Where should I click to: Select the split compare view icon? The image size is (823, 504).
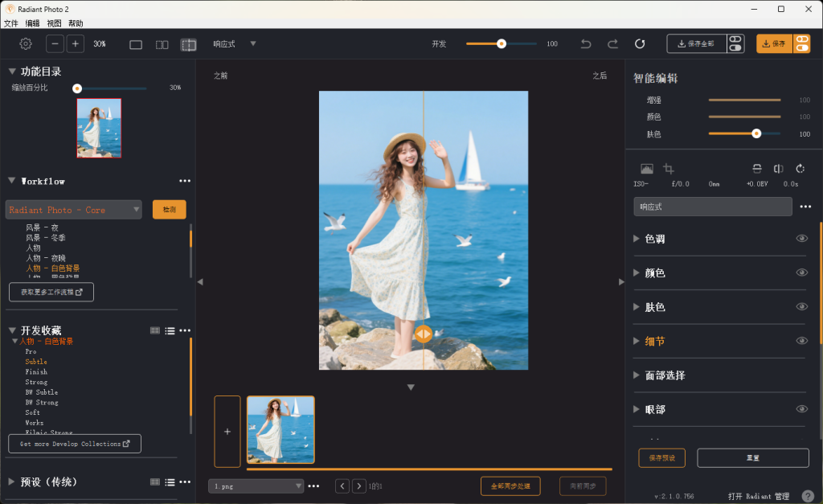tap(188, 45)
